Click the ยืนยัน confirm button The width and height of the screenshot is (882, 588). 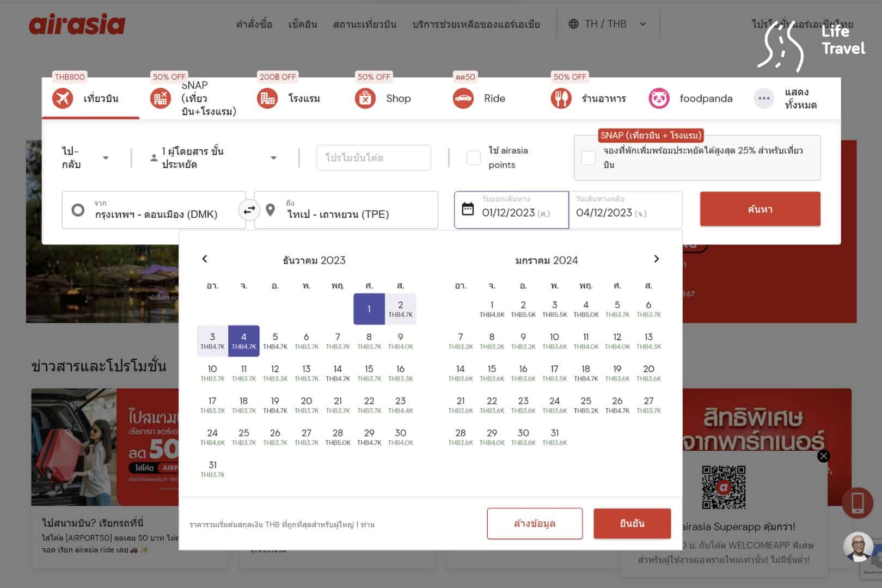[x=632, y=524]
